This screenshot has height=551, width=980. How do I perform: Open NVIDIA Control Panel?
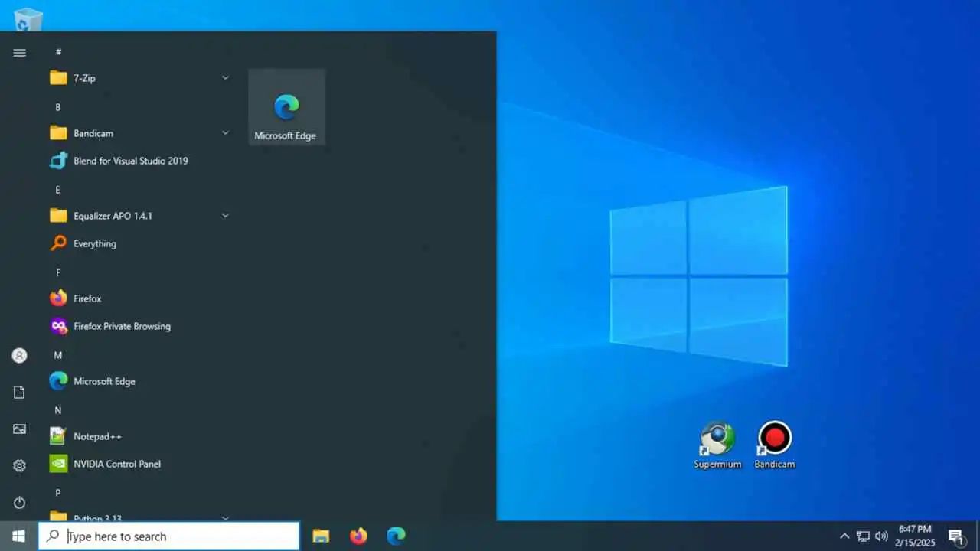[x=140, y=464]
